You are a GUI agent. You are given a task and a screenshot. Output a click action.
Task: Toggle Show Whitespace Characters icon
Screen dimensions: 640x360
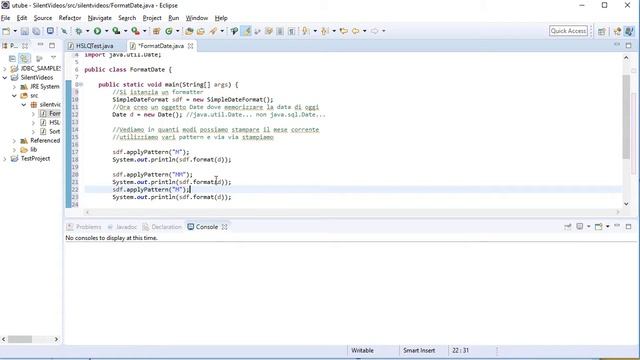point(291,31)
